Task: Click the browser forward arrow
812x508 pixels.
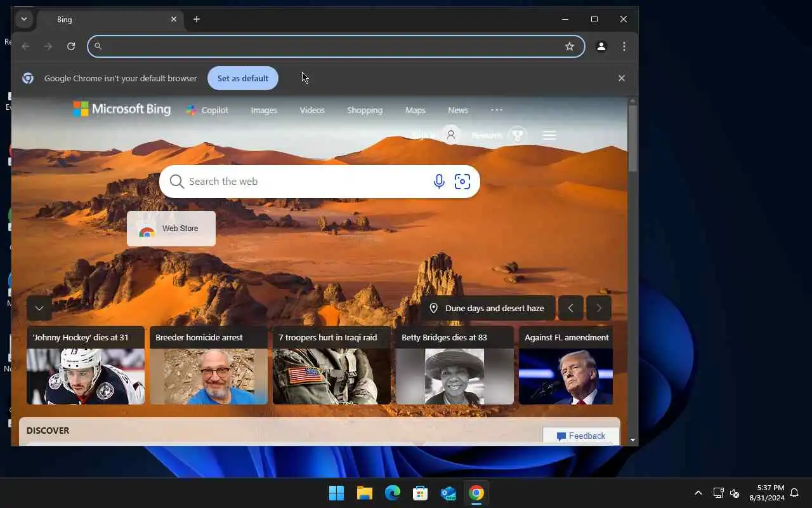Action: pos(48,46)
